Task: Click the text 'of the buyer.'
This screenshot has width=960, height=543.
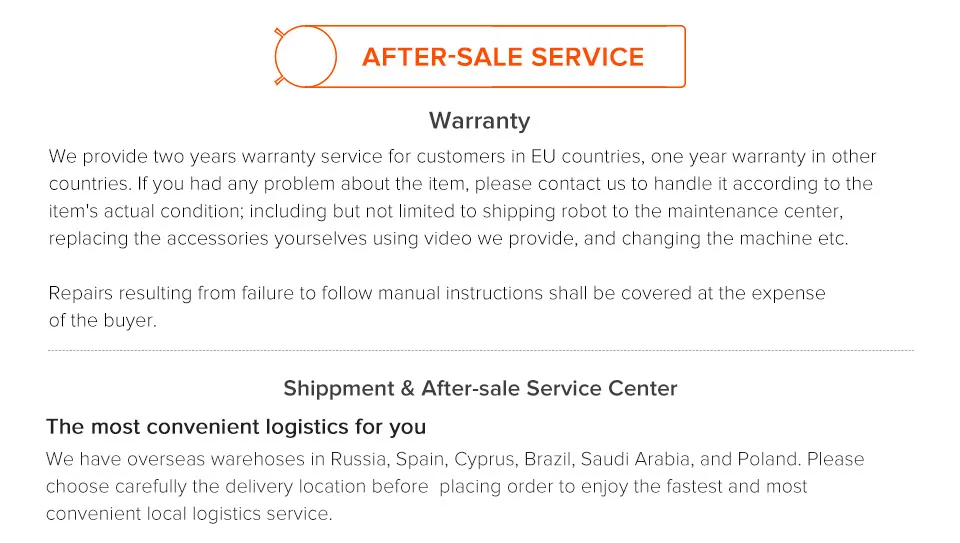Action: click(x=103, y=320)
